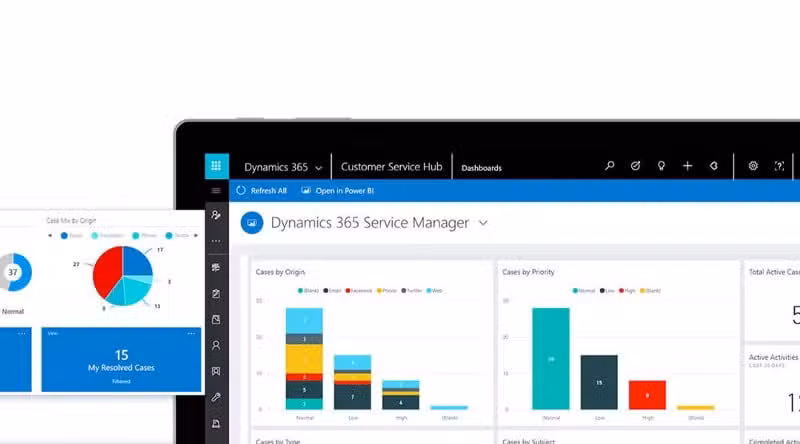Click the donut chart showing 37
This screenshot has width=800, height=444.
15,272
